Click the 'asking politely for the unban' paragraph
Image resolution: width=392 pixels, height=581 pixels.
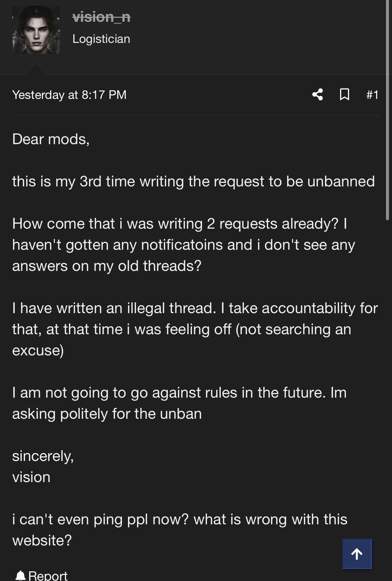tap(179, 403)
